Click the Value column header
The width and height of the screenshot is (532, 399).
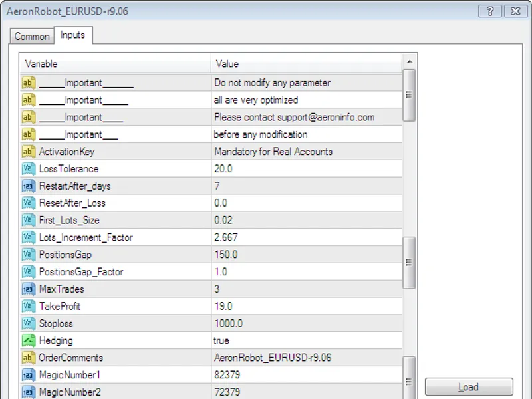(x=307, y=64)
